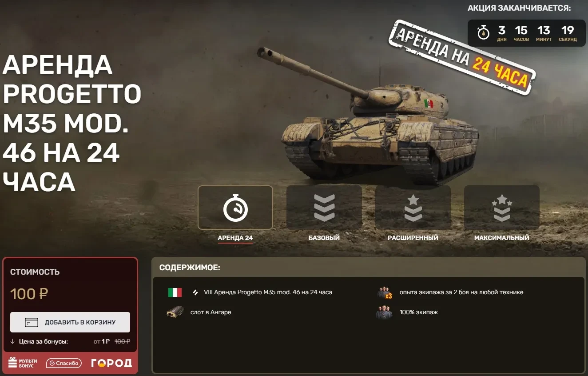Click the VIII Аренда Progetto M35 item text
The image size is (588, 376).
pos(268,292)
